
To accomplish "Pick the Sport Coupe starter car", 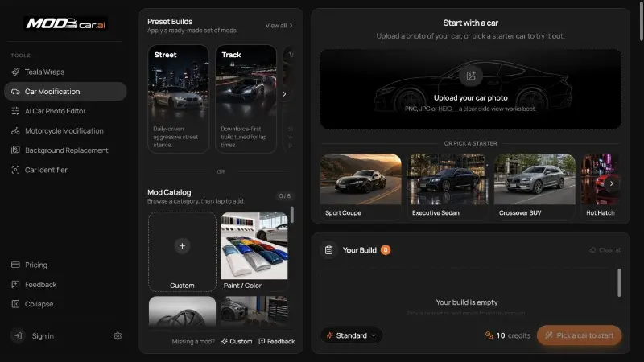I will click(x=361, y=187).
